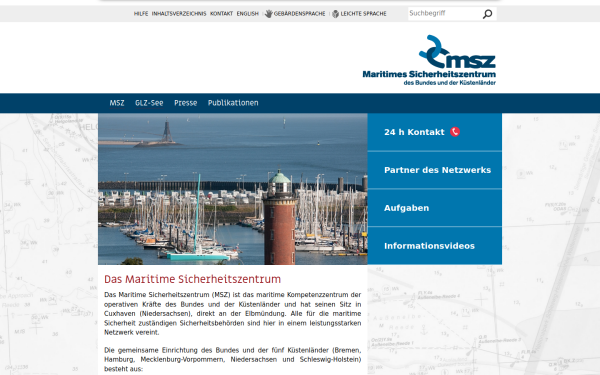Select the Informationsvideos tile
This screenshot has width=600, height=375.
435,246
